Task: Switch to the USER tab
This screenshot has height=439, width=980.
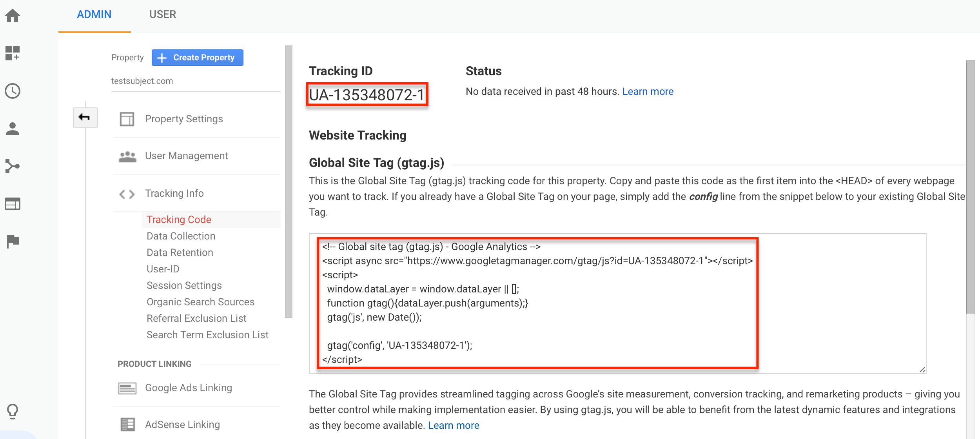Action: tap(163, 15)
